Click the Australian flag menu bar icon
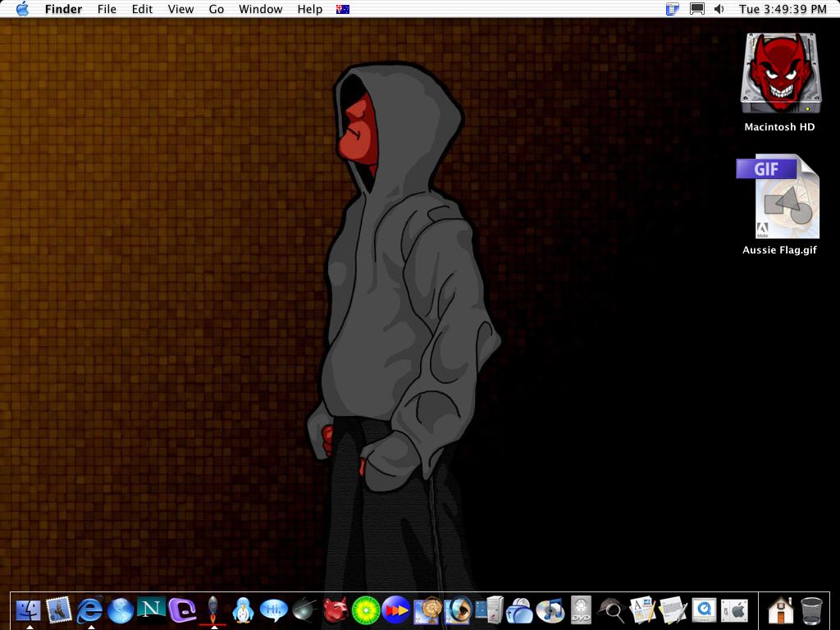Image resolution: width=840 pixels, height=630 pixels. tap(343, 9)
